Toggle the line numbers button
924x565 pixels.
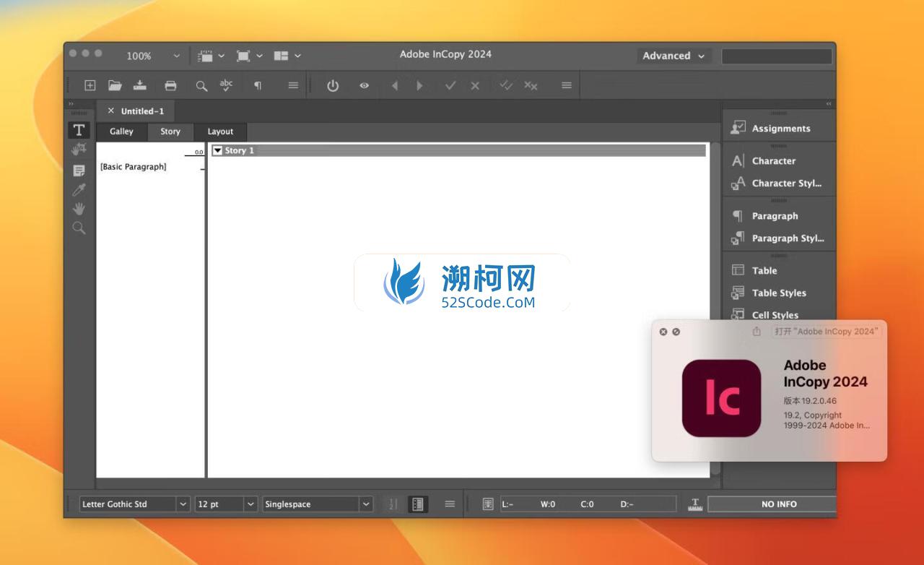click(x=393, y=504)
